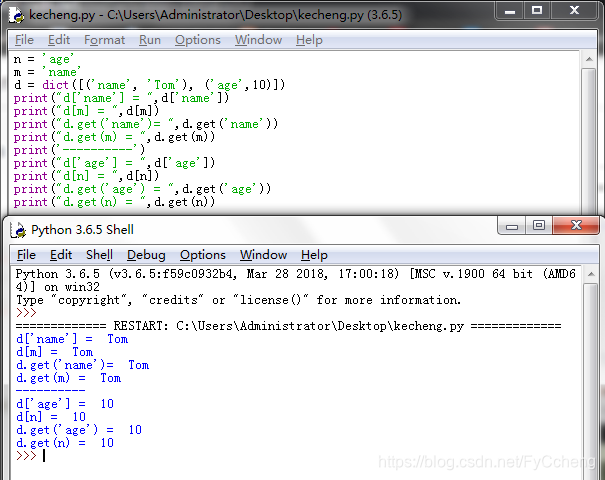Open File menu in kecheng.py editor
Screen dimensions: 605x480
24,40
